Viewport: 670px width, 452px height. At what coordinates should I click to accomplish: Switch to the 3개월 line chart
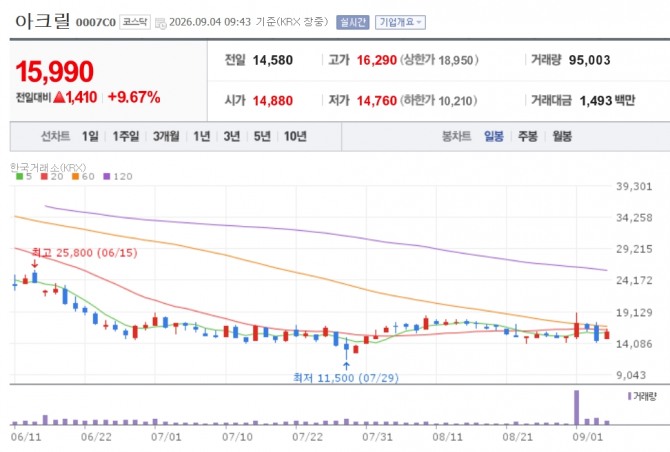click(x=166, y=136)
